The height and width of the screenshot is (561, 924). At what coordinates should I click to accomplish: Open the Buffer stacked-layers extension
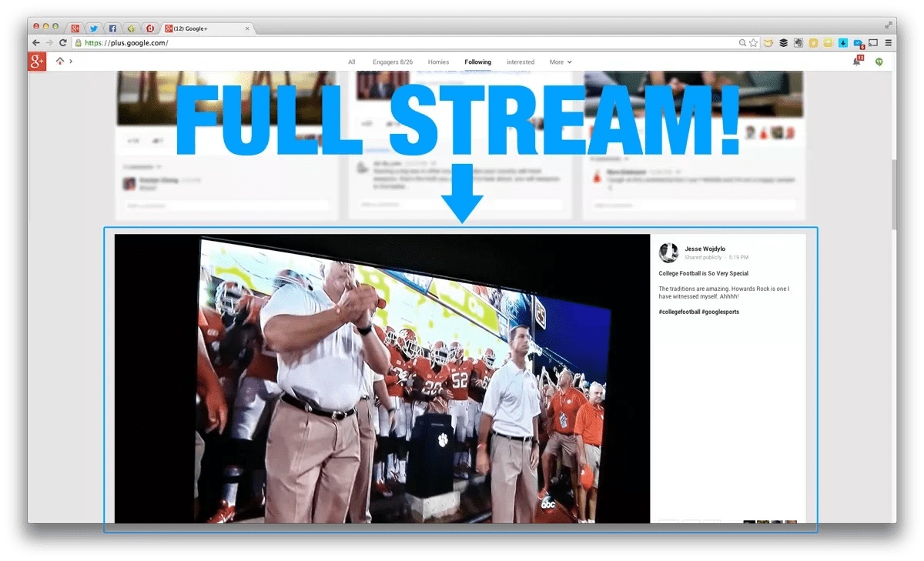784,43
